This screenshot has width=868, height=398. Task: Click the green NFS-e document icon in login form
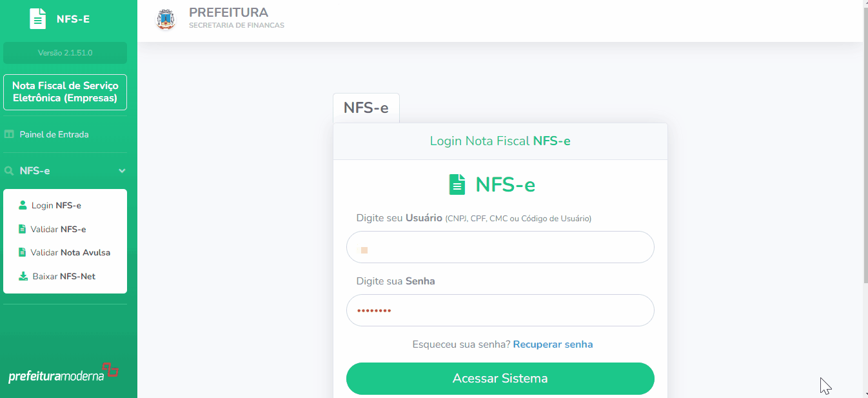point(457,184)
